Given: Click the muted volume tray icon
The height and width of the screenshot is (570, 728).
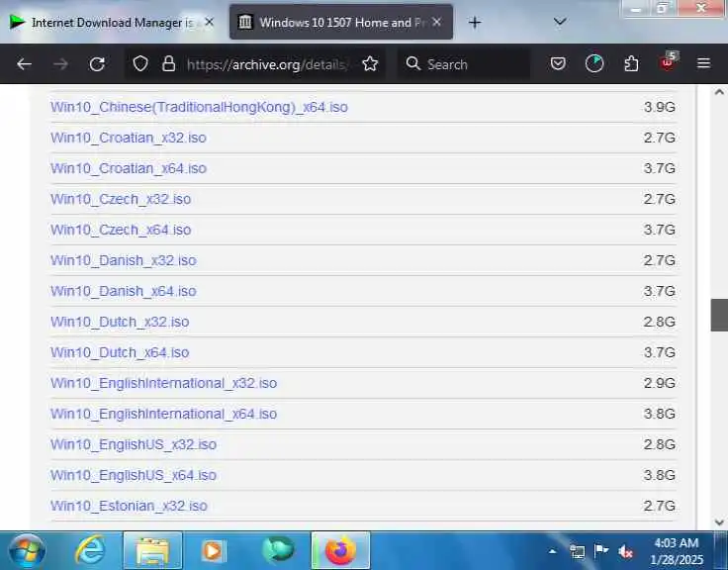Looking at the screenshot, I should [x=625, y=552].
